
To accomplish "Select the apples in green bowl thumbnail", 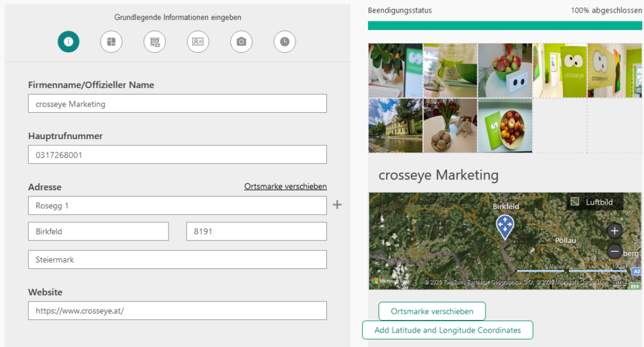I will (505, 71).
